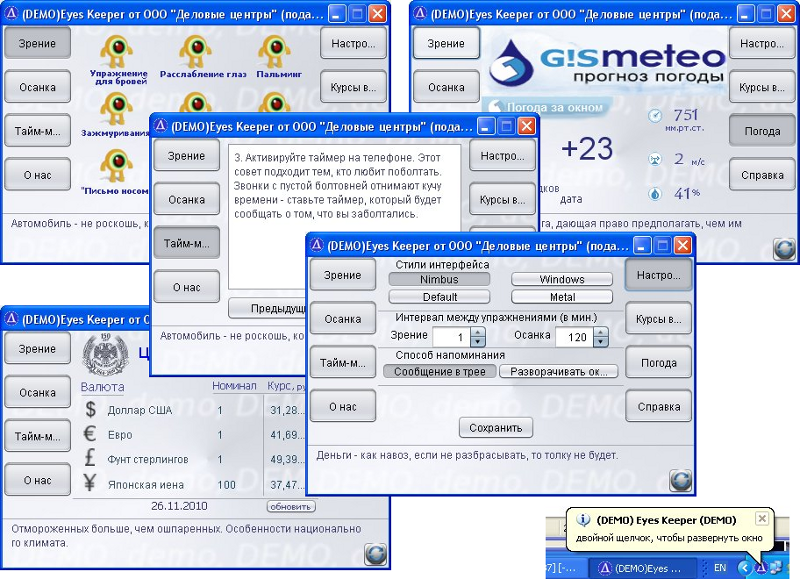Open the Упражнение для бровей exercise icon

(x=117, y=52)
